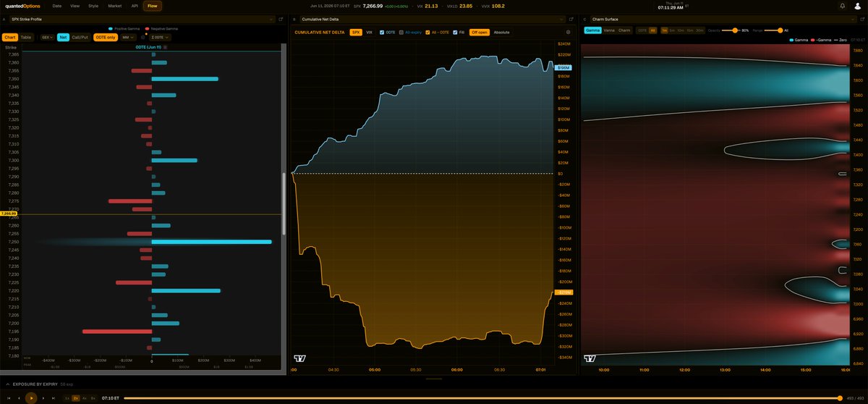Toggle the All − 0DTE checkbox

427,33
